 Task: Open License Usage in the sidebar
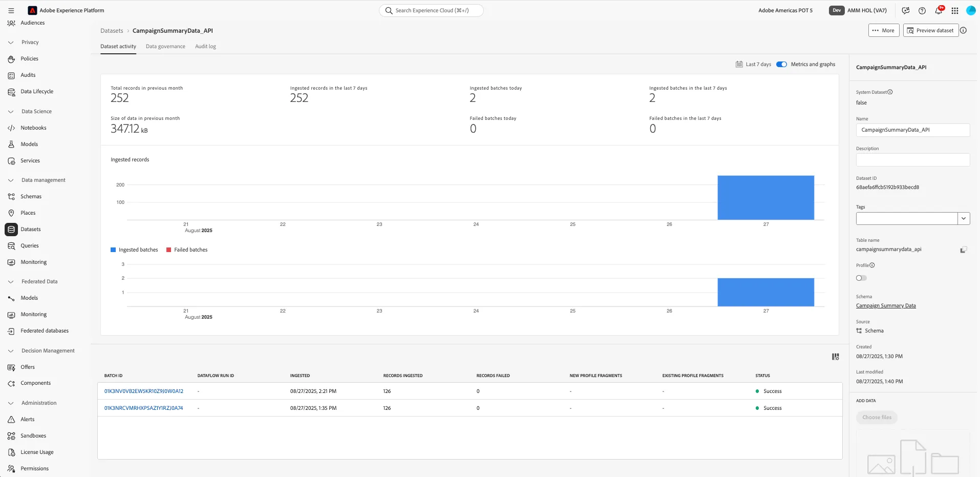(37, 452)
